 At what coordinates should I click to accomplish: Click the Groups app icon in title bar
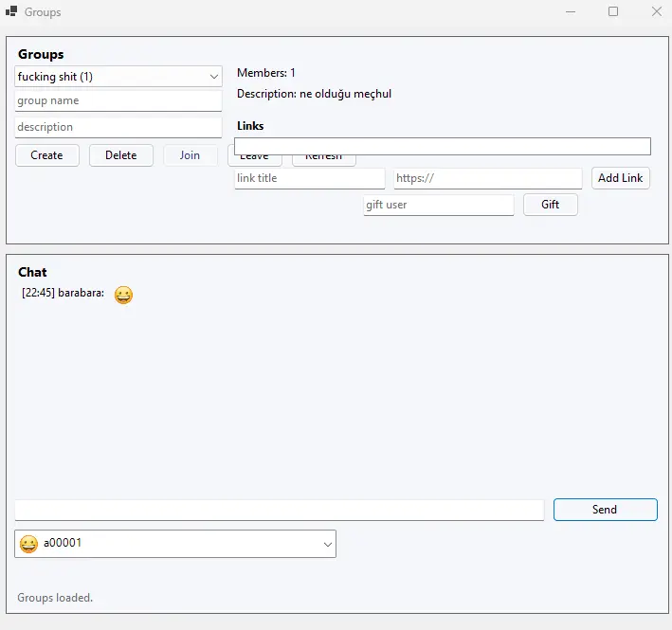[11, 11]
